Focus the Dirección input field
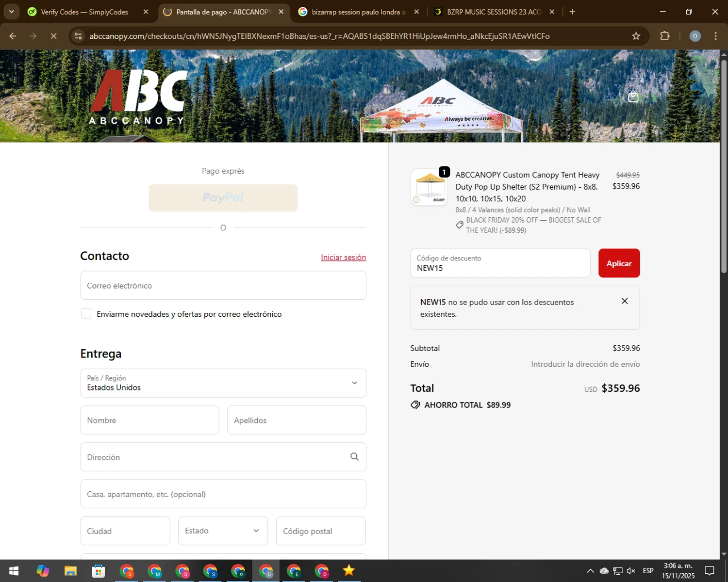Image resolution: width=728 pixels, height=582 pixels. (223, 457)
